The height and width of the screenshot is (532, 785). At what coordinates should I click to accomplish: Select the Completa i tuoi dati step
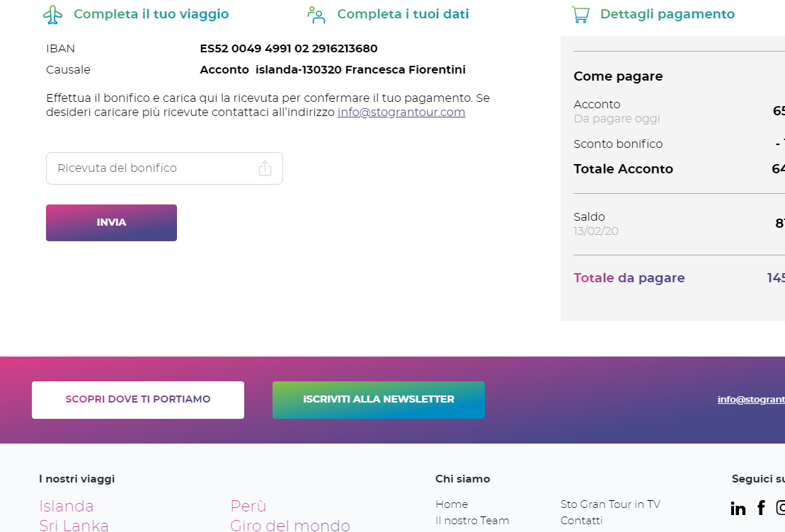coord(403,14)
